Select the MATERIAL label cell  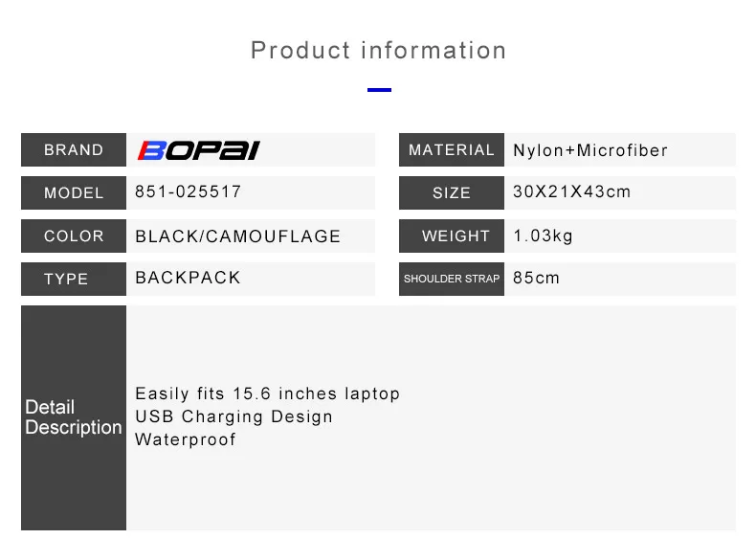(x=452, y=150)
